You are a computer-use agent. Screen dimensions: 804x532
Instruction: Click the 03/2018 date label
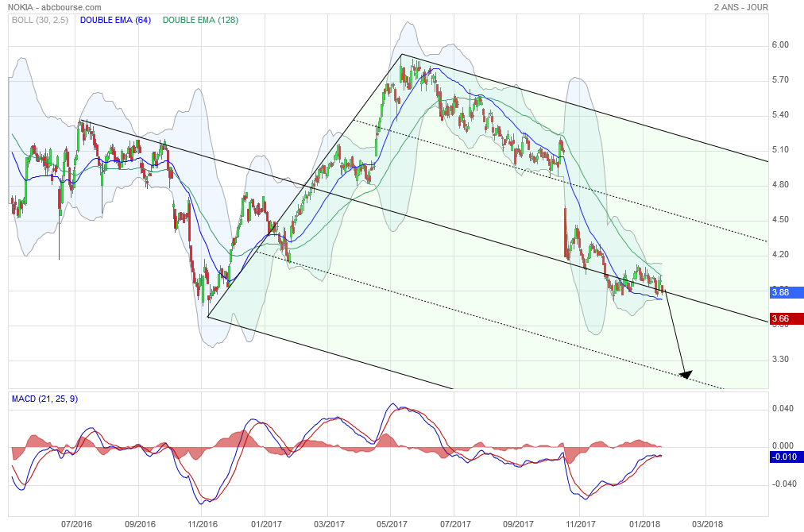(x=706, y=524)
